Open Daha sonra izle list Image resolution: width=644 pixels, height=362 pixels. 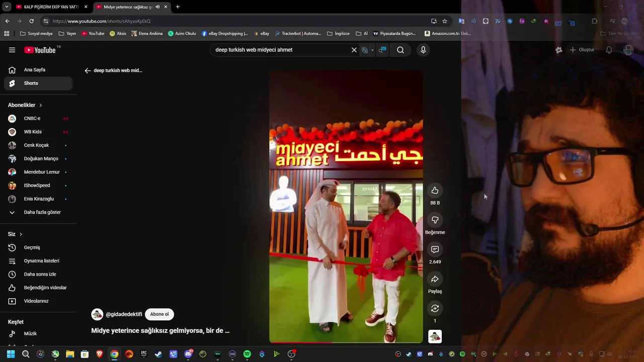pyautogui.click(x=38, y=274)
